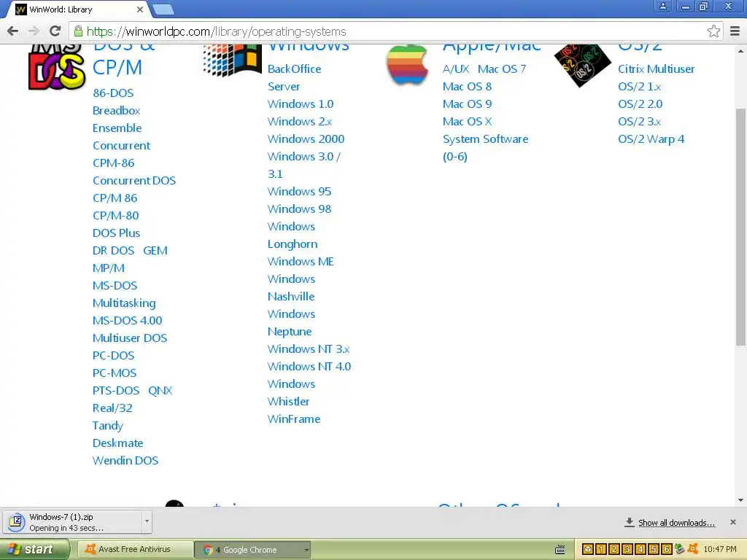Open the Windows Start menu
Image resolution: width=747 pixels, height=560 pixels.
pos(34,549)
